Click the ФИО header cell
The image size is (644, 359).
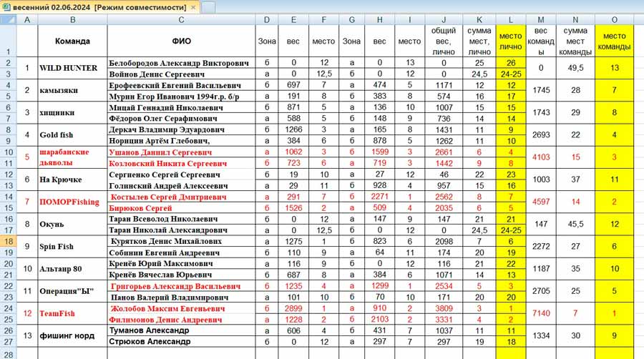click(x=181, y=41)
